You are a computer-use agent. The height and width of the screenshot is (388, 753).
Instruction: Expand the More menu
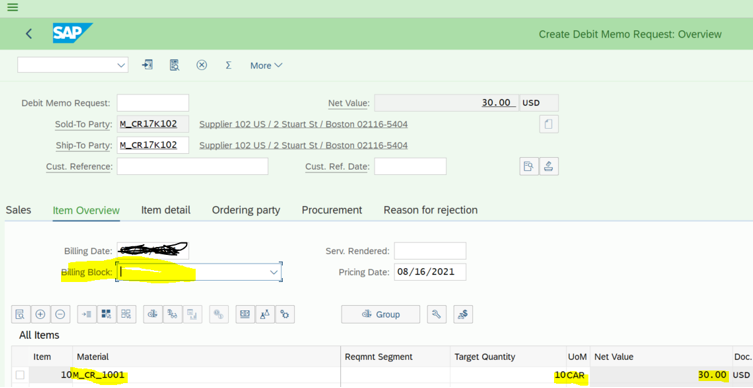click(x=266, y=65)
